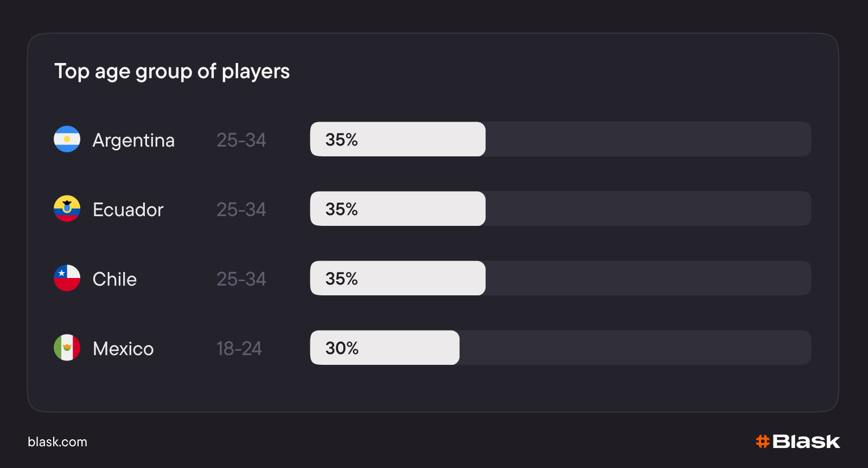Select the 25-34 age group for Argentina
Image resolution: width=868 pixels, height=468 pixels.
click(241, 140)
